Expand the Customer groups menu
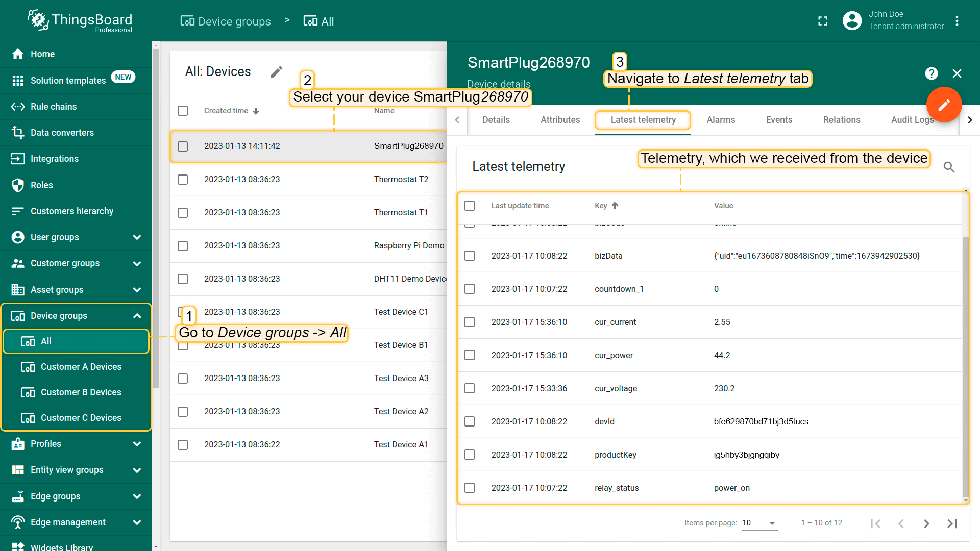This screenshot has width=980, height=551. pyautogui.click(x=137, y=264)
